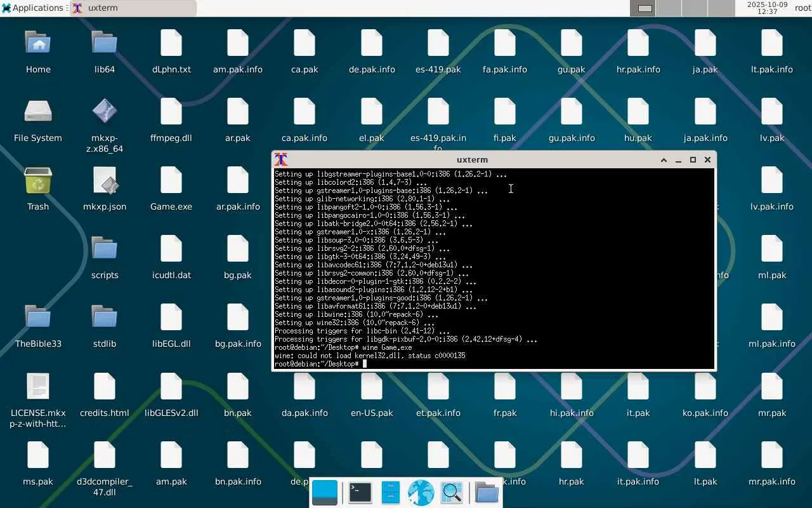Select the ko.pak.info file icon

coord(705,387)
